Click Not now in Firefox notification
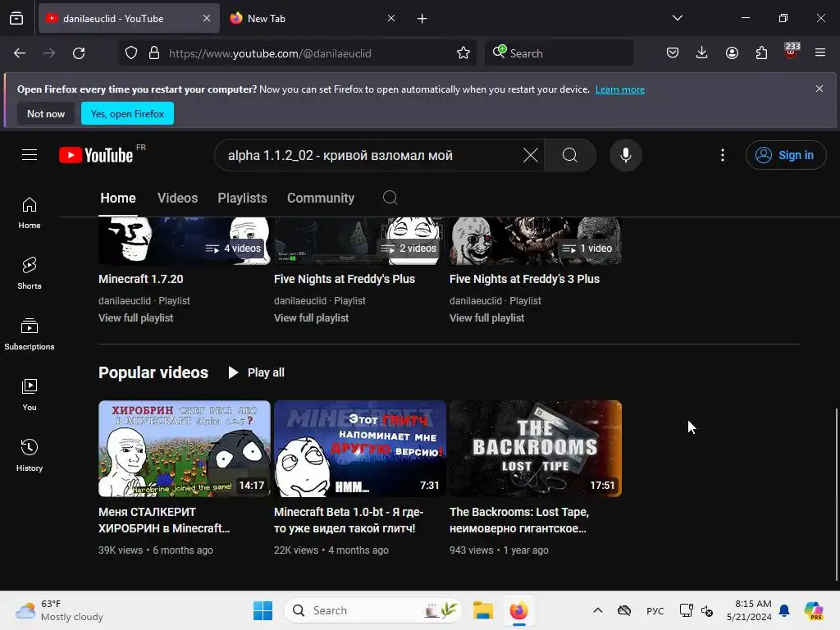 click(46, 113)
